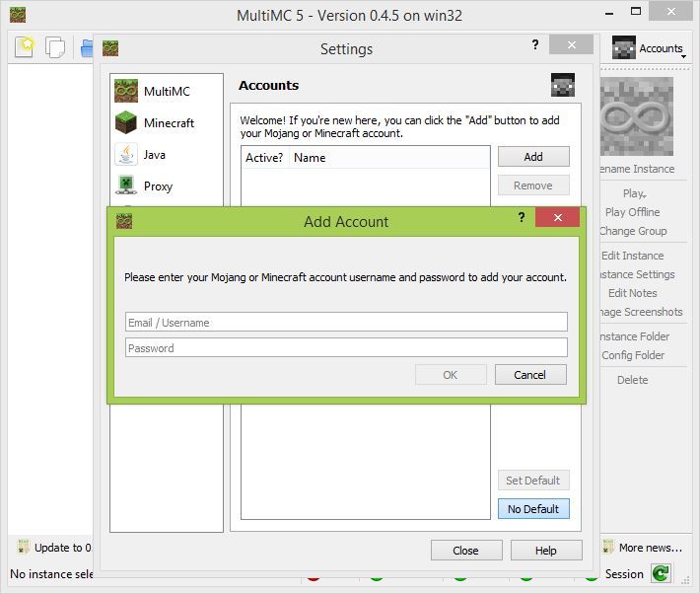
Task: Click the Set Default button
Action: click(533, 481)
